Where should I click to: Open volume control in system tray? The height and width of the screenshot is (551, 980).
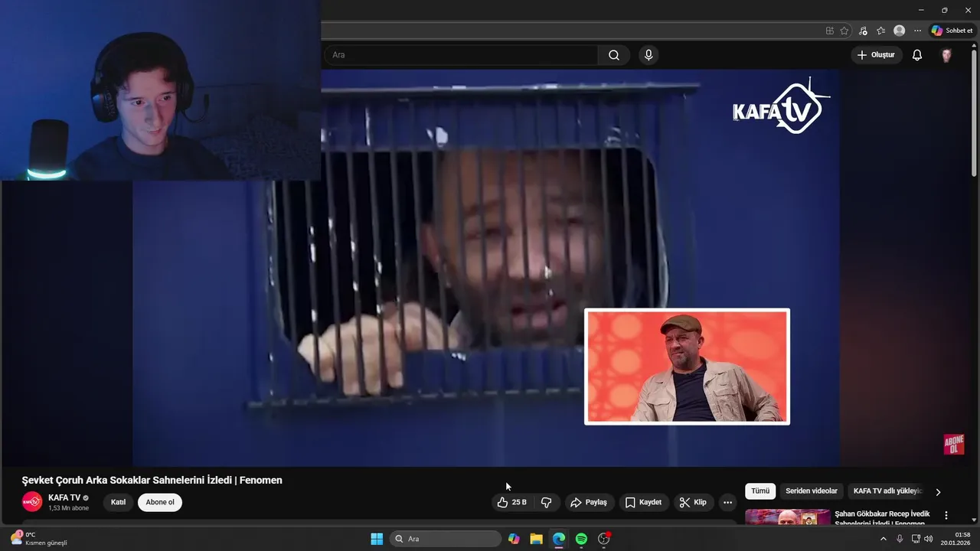929,539
